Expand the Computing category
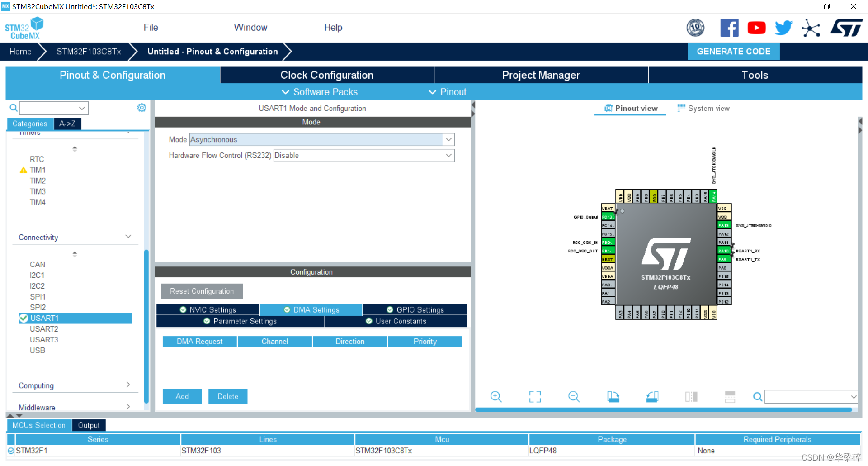The image size is (868, 466). pyautogui.click(x=128, y=385)
